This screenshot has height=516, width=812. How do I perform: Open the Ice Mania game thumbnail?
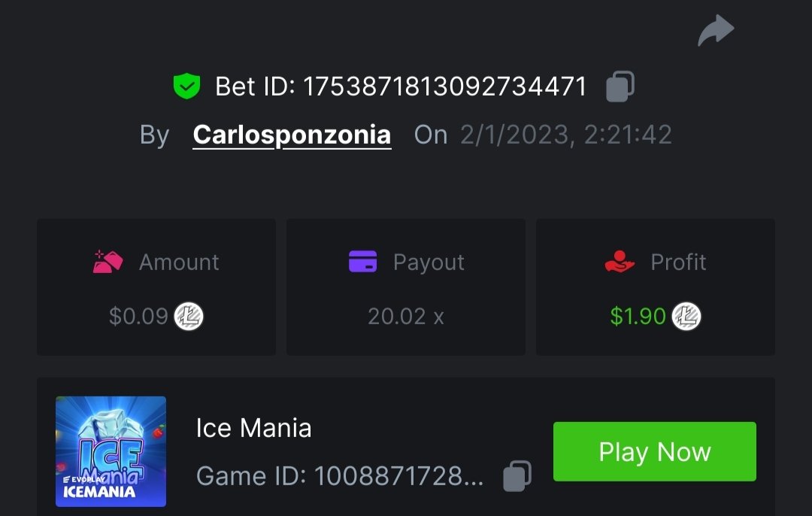(x=111, y=451)
